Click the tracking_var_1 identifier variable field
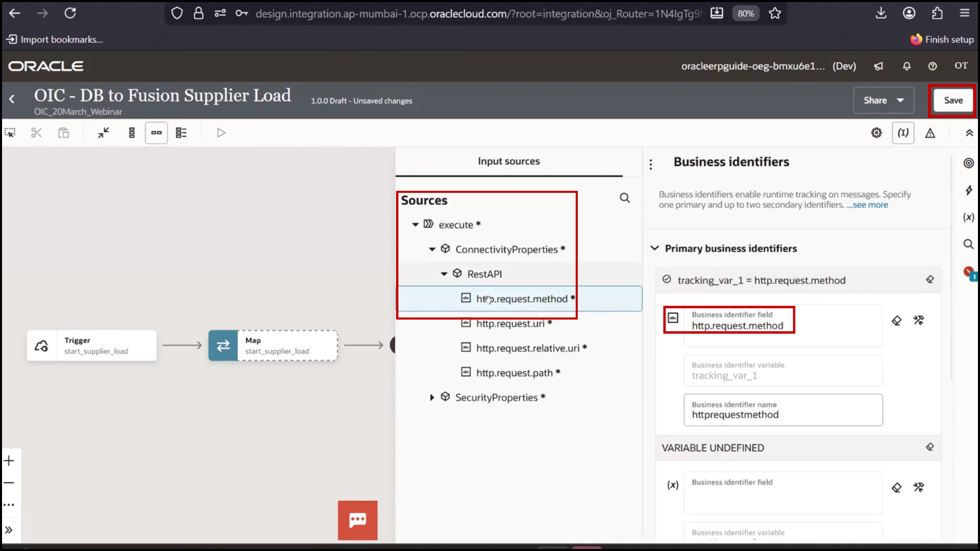Viewport: 980px width, 551px height. [783, 370]
